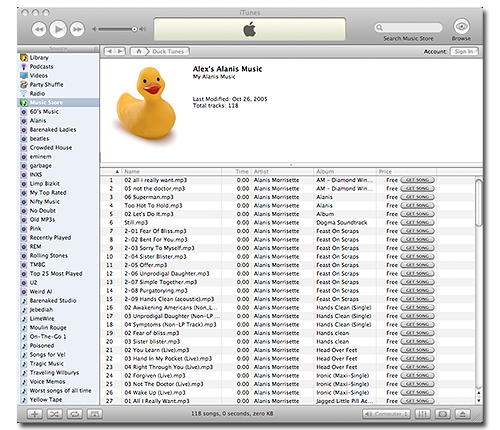500x430 pixels.
Task: Sort by the Album column header
Action: tap(345, 171)
